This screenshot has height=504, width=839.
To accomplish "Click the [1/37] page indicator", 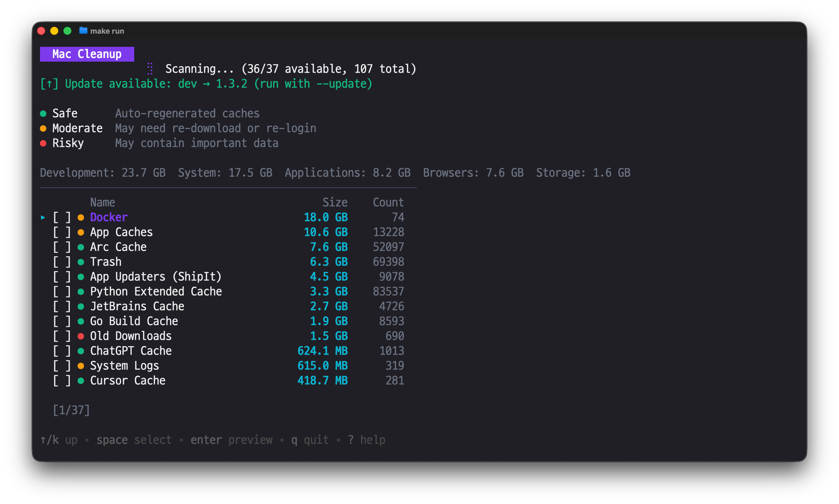I will pos(71,410).
